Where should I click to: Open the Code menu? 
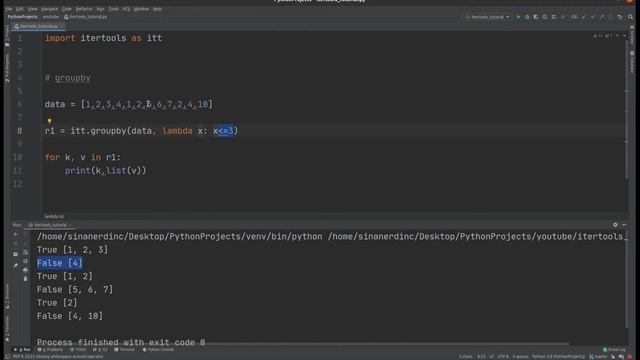67,9
